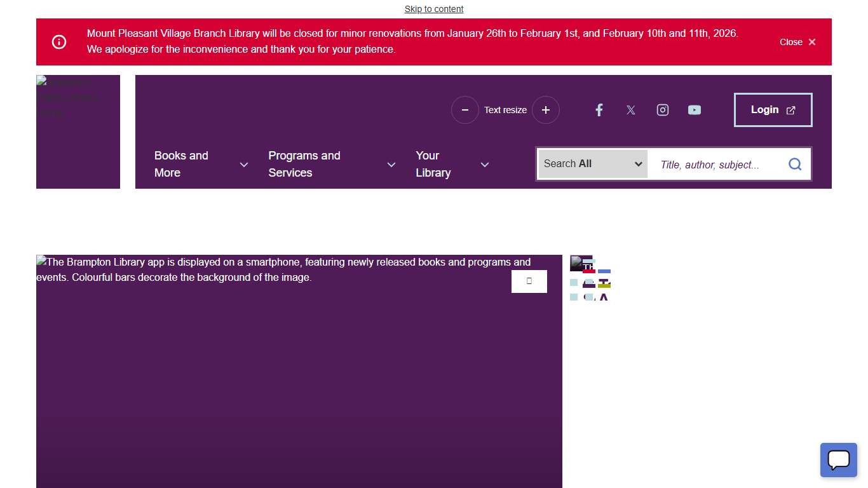This screenshot has width=868, height=488.
Task: Open the live chat bubble
Action: pos(838,459)
